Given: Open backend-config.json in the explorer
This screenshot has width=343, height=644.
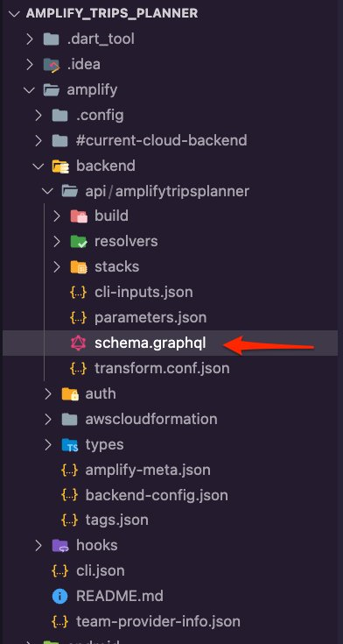Looking at the screenshot, I should [x=157, y=495].
